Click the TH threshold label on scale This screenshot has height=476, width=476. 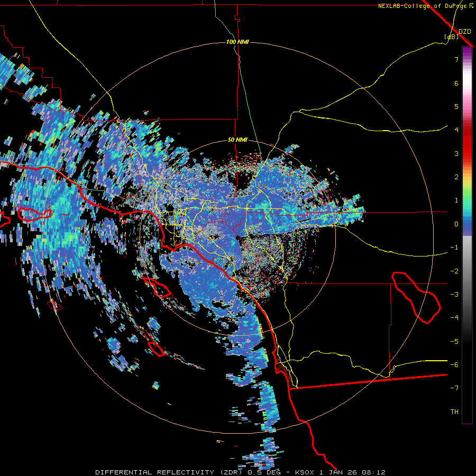click(x=454, y=412)
